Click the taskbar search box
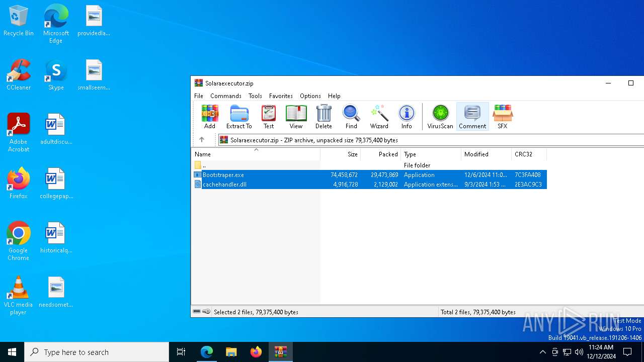This screenshot has height=362, width=644. (97, 352)
